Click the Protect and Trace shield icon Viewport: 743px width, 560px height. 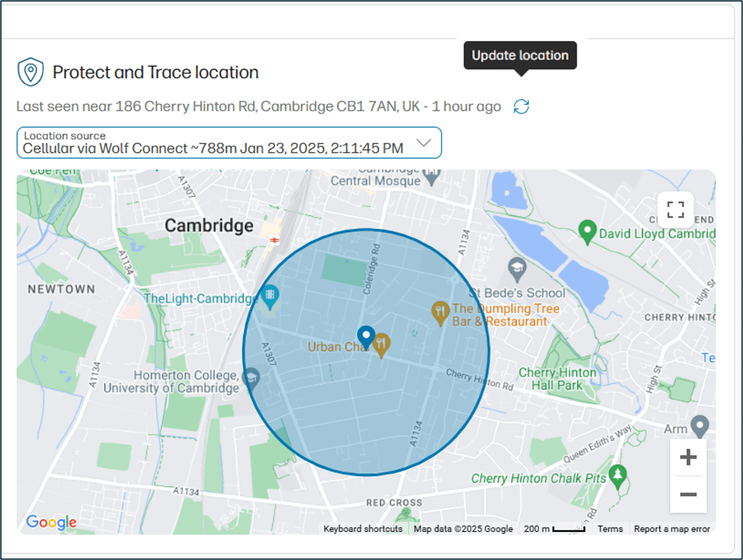coord(31,72)
